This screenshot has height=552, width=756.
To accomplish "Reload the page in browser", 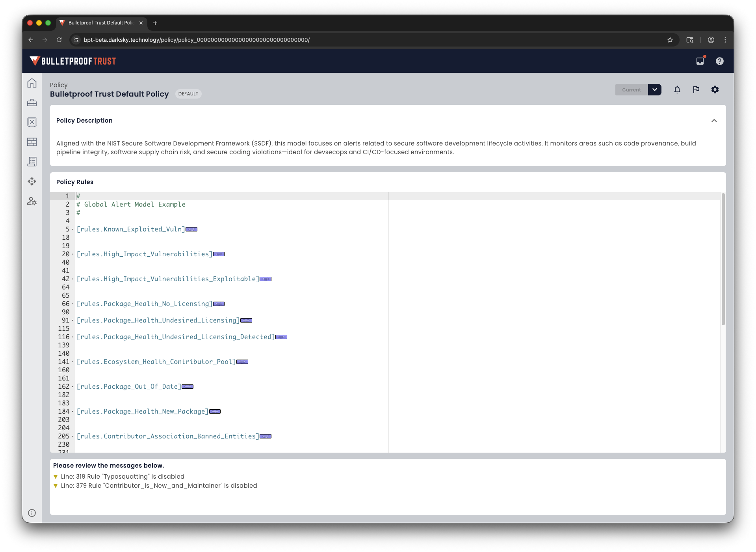I will click(x=59, y=40).
